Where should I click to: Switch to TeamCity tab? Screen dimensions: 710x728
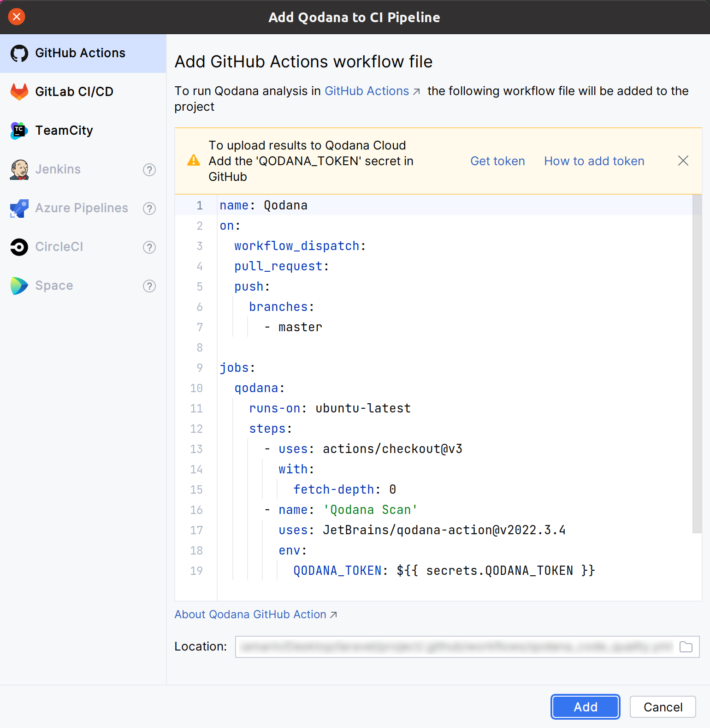pyautogui.click(x=83, y=131)
